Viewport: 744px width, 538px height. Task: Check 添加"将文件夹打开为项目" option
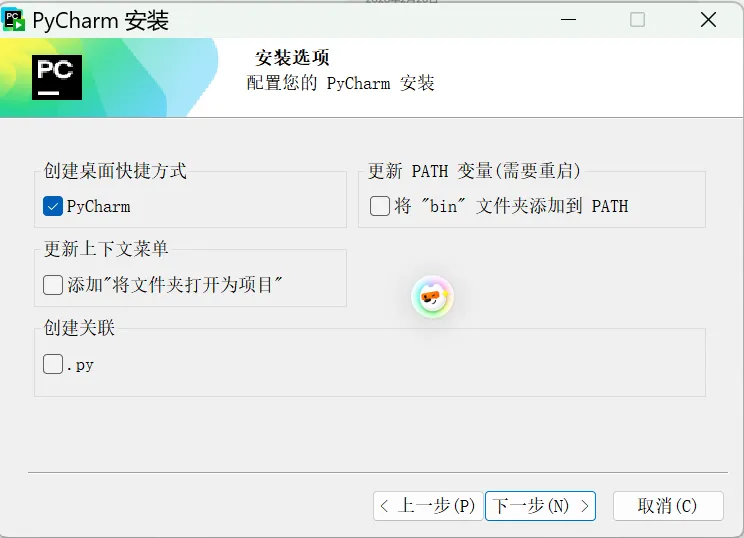(x=53, y=285)
